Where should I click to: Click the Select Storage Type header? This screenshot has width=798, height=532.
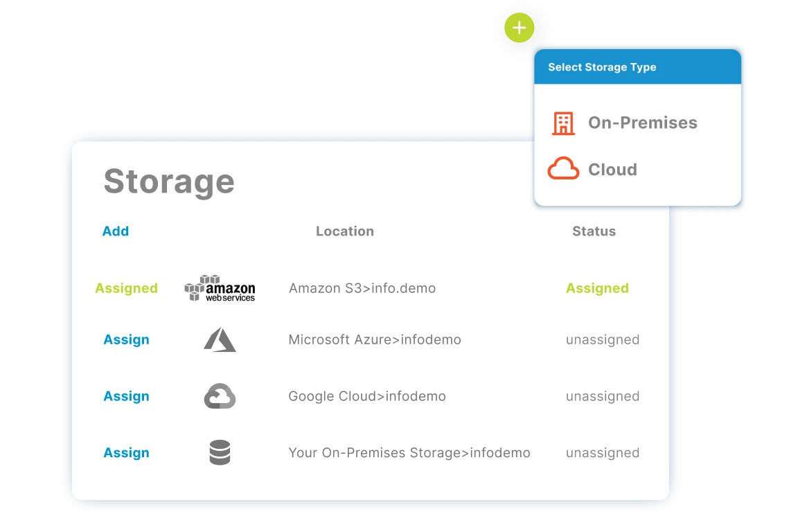click(602, 67)
